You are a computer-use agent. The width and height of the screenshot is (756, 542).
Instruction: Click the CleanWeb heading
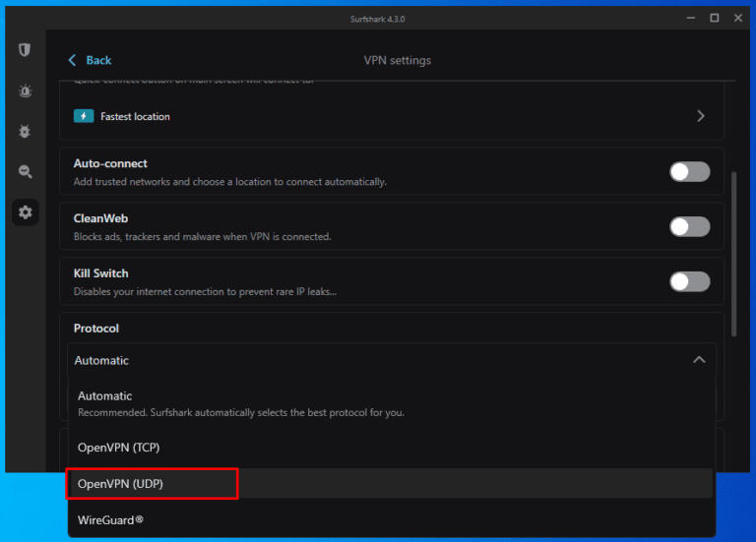click(x=100, y=218)
